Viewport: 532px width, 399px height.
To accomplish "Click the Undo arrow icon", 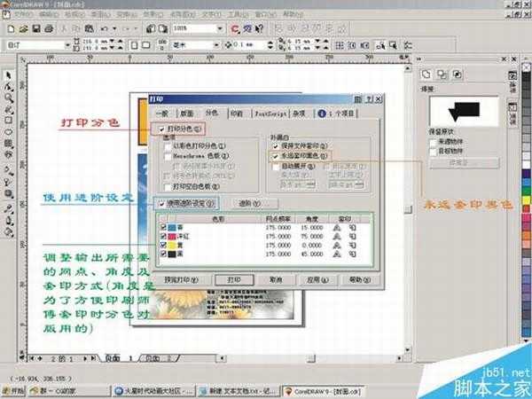I will [105, 29].
